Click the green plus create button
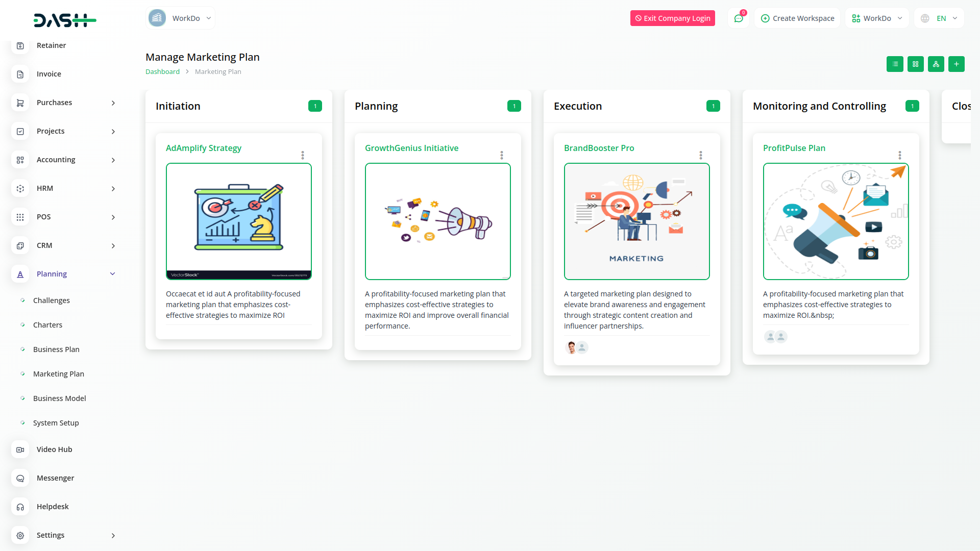This screenshot has height=551, width=980. click(x=956, y=64)
